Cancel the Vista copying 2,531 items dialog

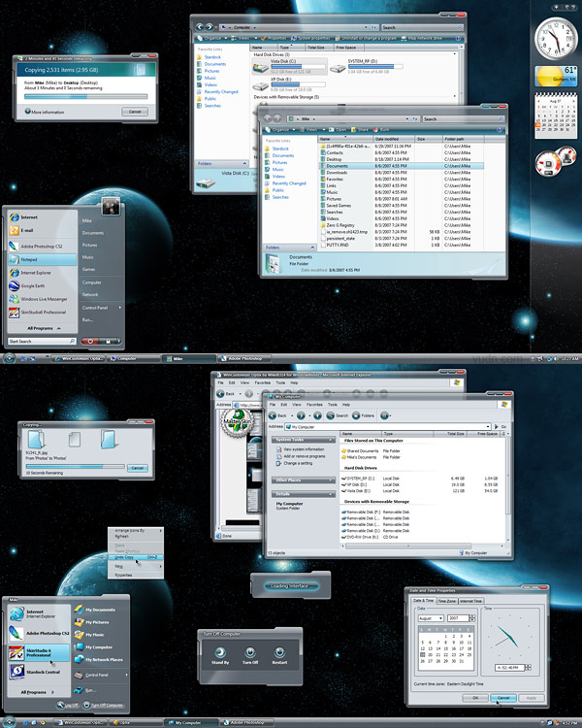[x=135, y=112]
